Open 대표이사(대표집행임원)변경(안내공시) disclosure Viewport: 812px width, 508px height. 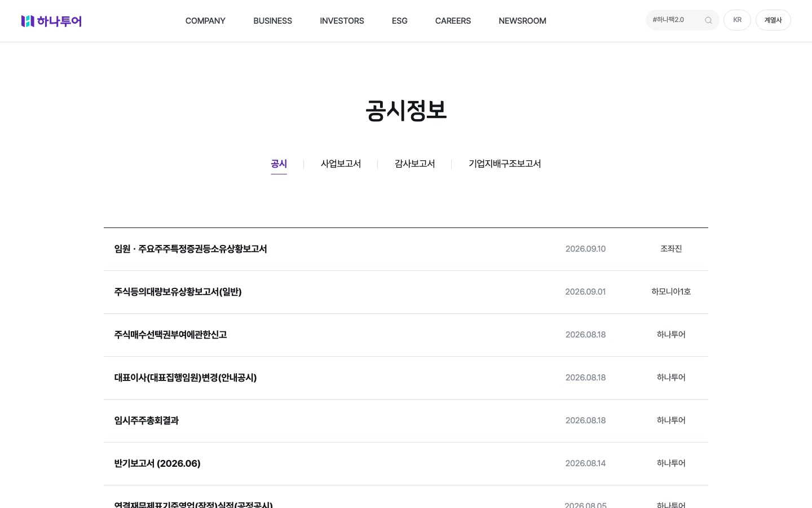pos(186,378)
